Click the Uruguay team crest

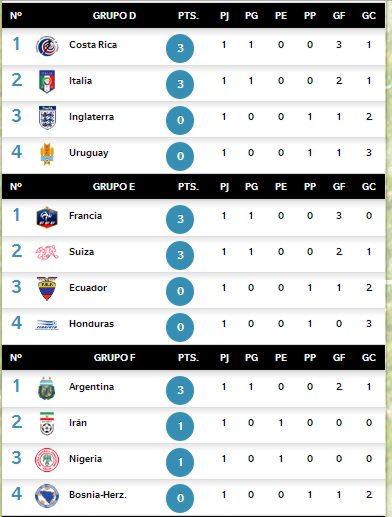pos(47,154)
